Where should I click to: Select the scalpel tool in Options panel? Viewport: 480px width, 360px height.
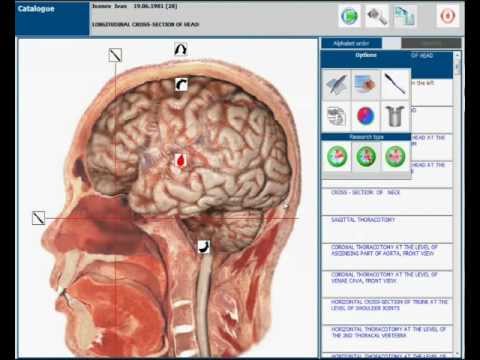coord(395,85)
